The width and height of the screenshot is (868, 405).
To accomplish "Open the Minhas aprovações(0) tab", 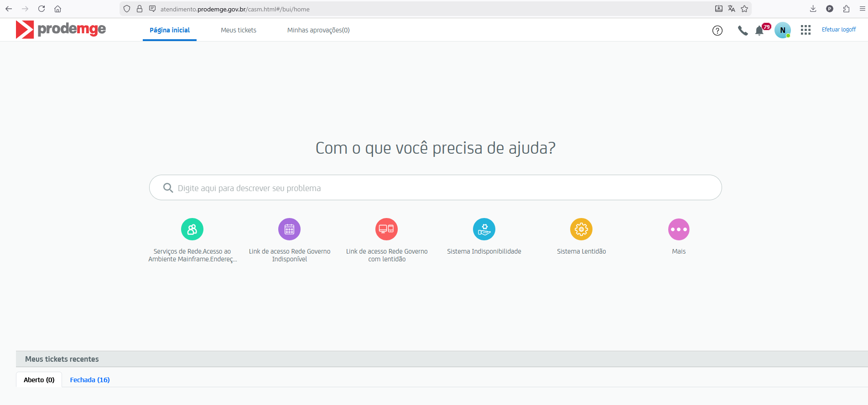I will (318, 30).
